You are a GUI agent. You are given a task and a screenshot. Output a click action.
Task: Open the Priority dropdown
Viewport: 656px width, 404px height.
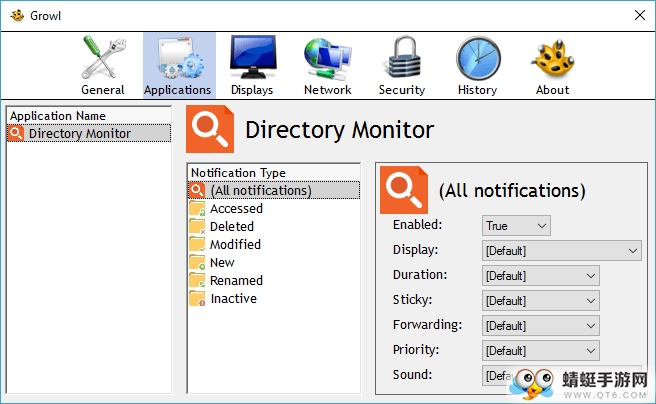tap(541, 350)
